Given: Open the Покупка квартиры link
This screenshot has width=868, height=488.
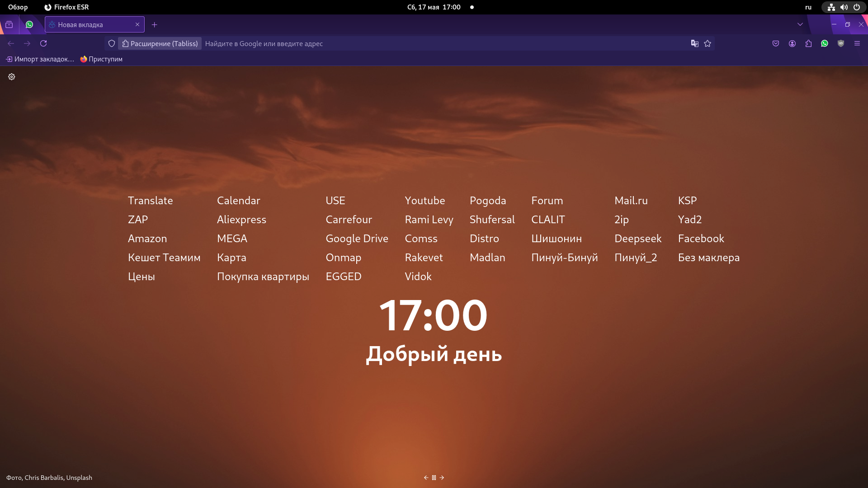Looking at the screenshot, I should coord(263,277).
